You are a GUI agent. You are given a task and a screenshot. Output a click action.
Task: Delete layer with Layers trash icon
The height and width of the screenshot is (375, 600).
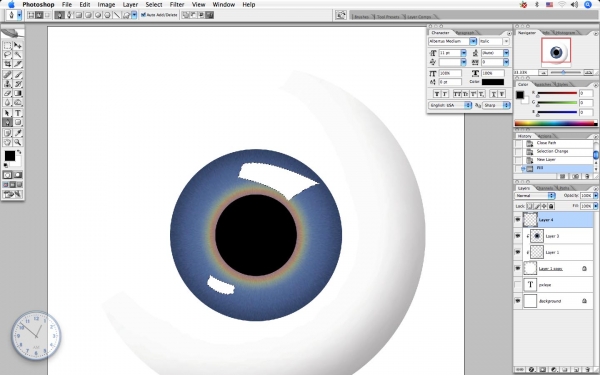587,370
